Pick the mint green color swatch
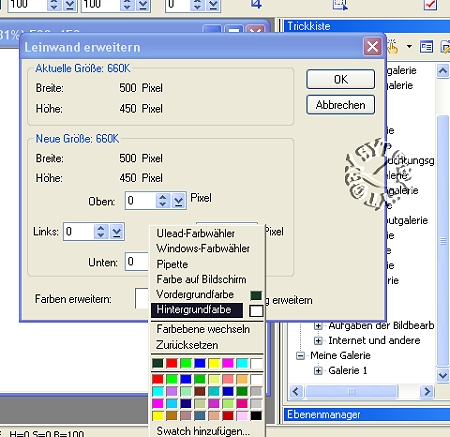The width and height of the screenshot is (450, 437). click(186, 391)
